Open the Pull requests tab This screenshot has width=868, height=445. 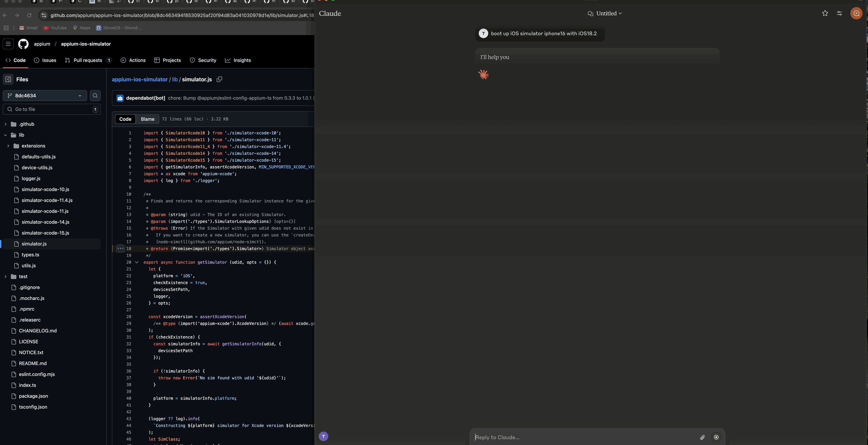click(x=88, y=60)
